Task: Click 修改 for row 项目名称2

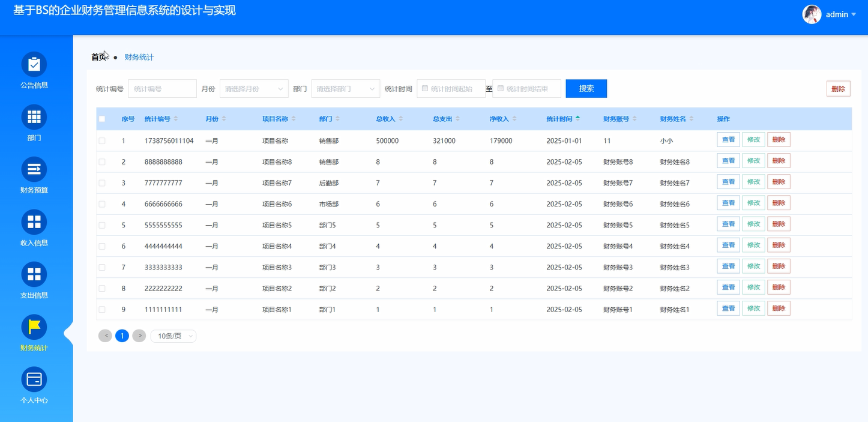Action: click(754, 287)
